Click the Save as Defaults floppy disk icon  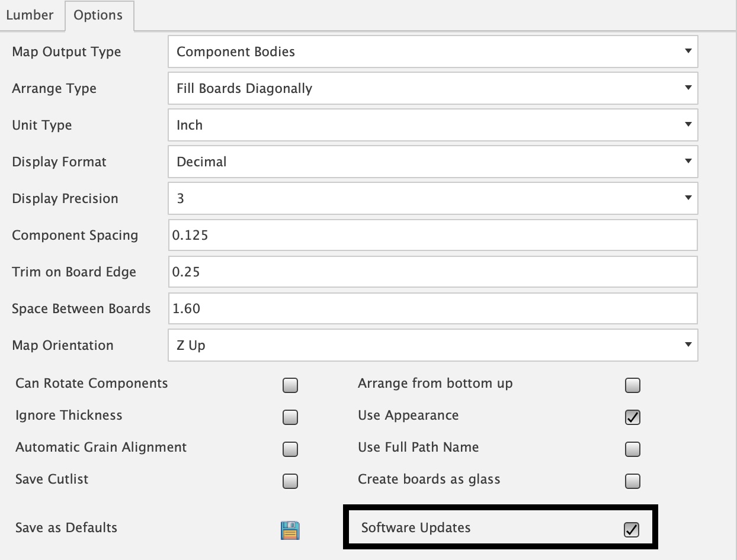click(x=290, y=530)
